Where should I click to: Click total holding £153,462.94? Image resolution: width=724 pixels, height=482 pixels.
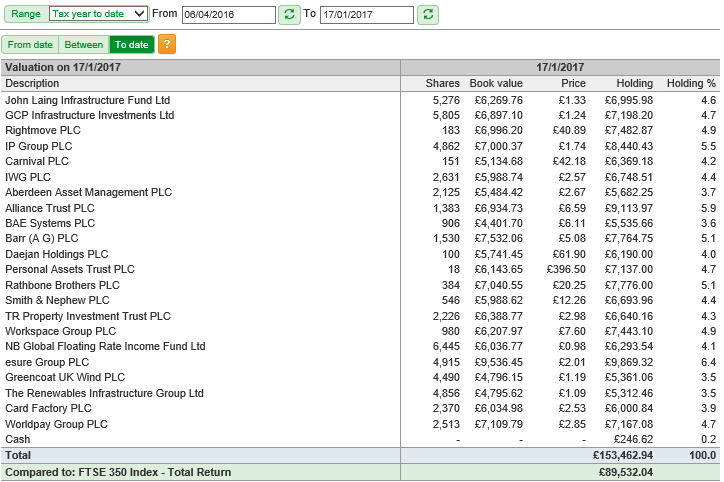click(x=623, y=456)
